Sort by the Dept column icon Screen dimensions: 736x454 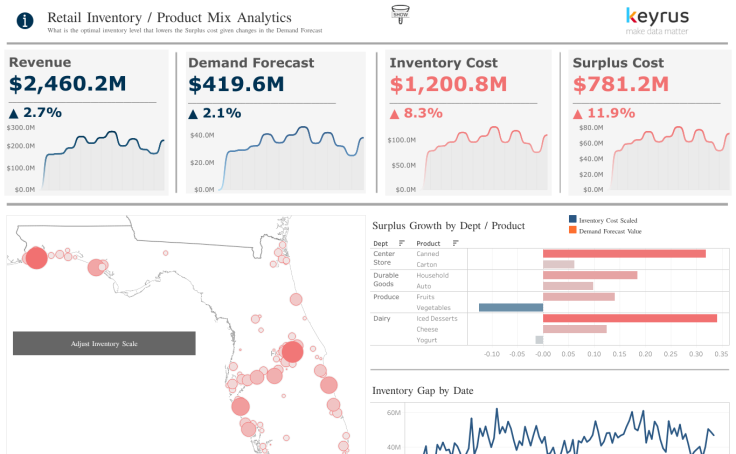coord(401,243)
